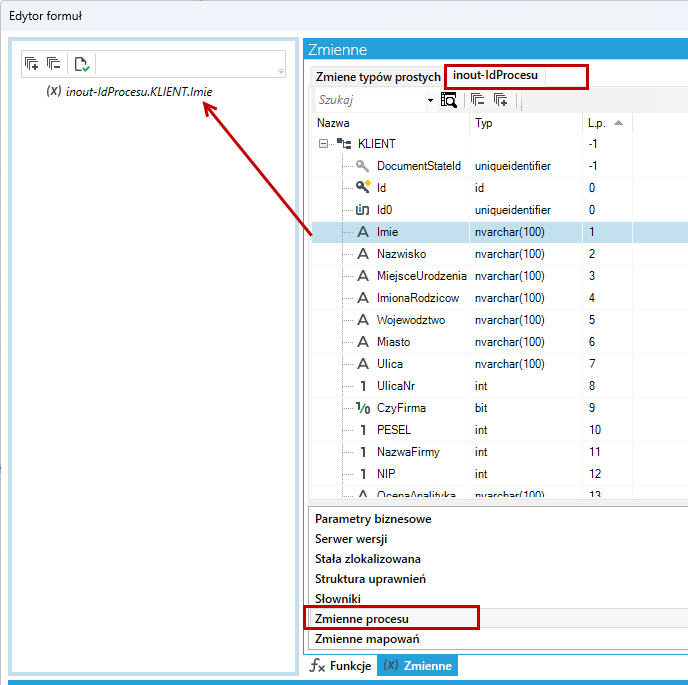Click text type icon beside Nazwisko
The height and width of the screenshot is (685, 688).
coord(363,254)
